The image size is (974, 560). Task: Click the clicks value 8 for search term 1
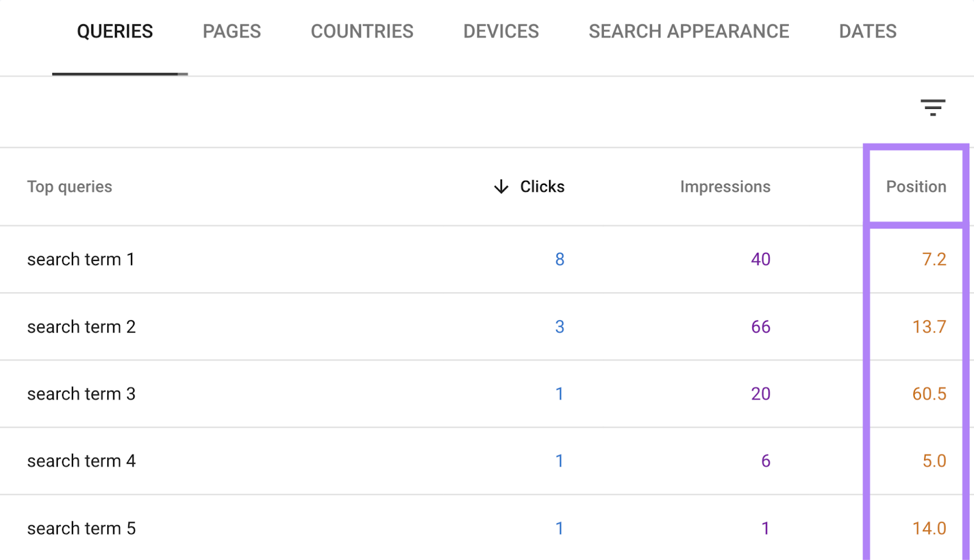click(559, 259)
